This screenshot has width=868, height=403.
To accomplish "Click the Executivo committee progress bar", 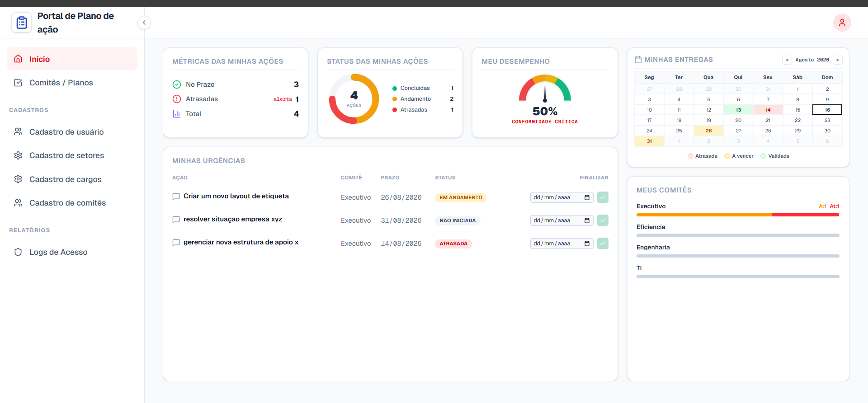I will coord(738,215).
